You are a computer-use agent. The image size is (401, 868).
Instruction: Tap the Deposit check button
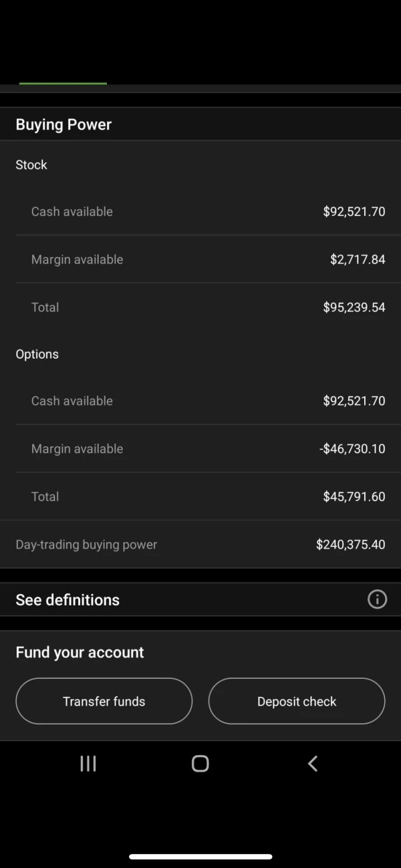coord(297,702)
